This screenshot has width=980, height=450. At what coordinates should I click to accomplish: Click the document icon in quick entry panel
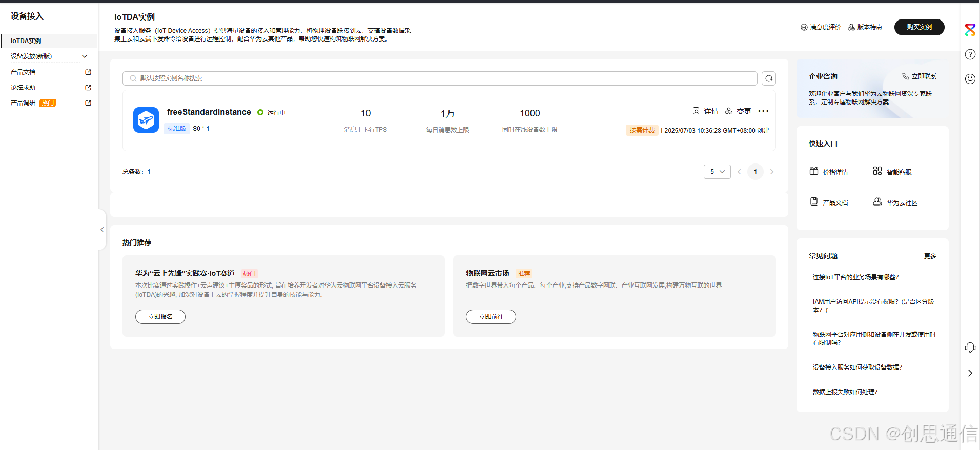coord(814,201)
